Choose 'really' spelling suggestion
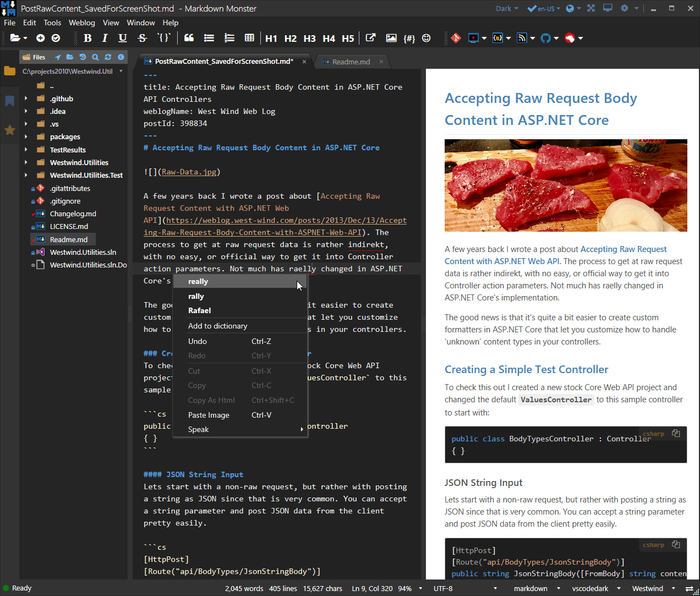 (x=240, y=281)
